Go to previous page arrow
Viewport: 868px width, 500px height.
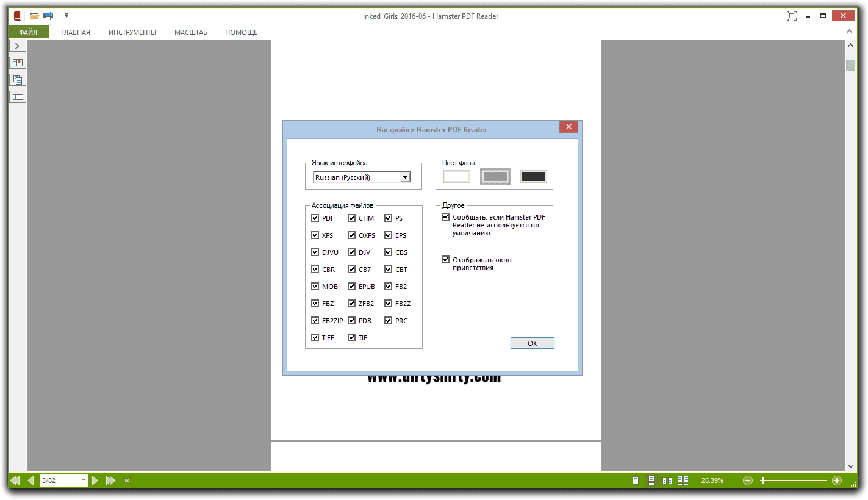point(30,480)
